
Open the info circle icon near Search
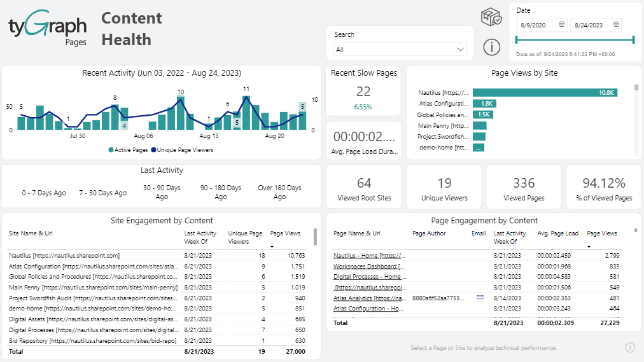[x=491, y=47]
